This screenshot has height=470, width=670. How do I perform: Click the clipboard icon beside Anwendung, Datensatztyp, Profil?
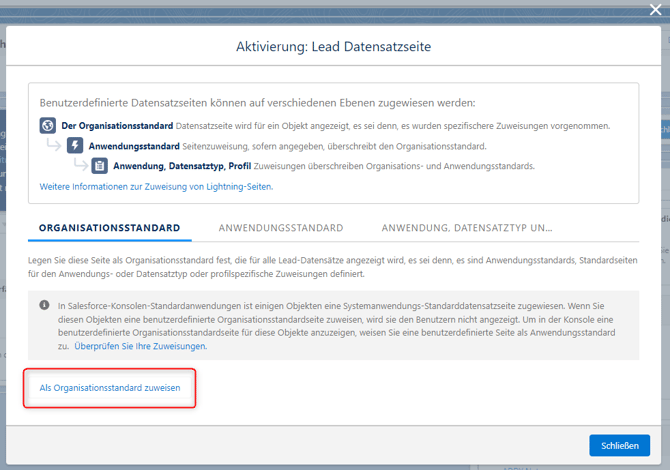click(100, 166)
